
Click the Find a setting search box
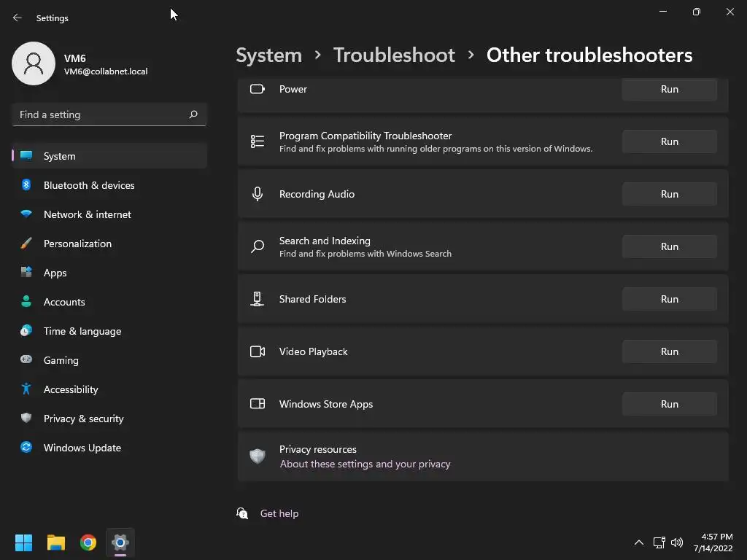tap(101, 114)
